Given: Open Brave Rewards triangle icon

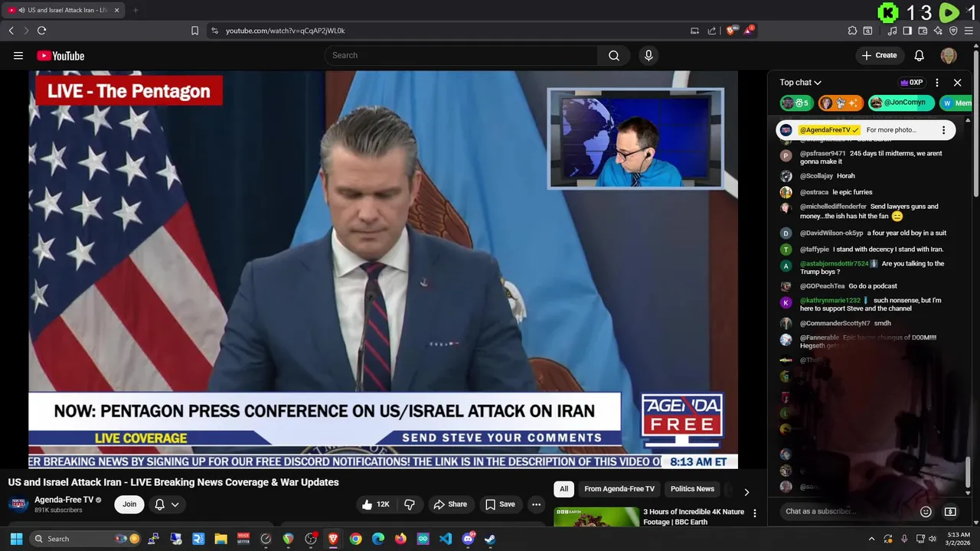Looking at the screenshot, I should click(749, 31).
